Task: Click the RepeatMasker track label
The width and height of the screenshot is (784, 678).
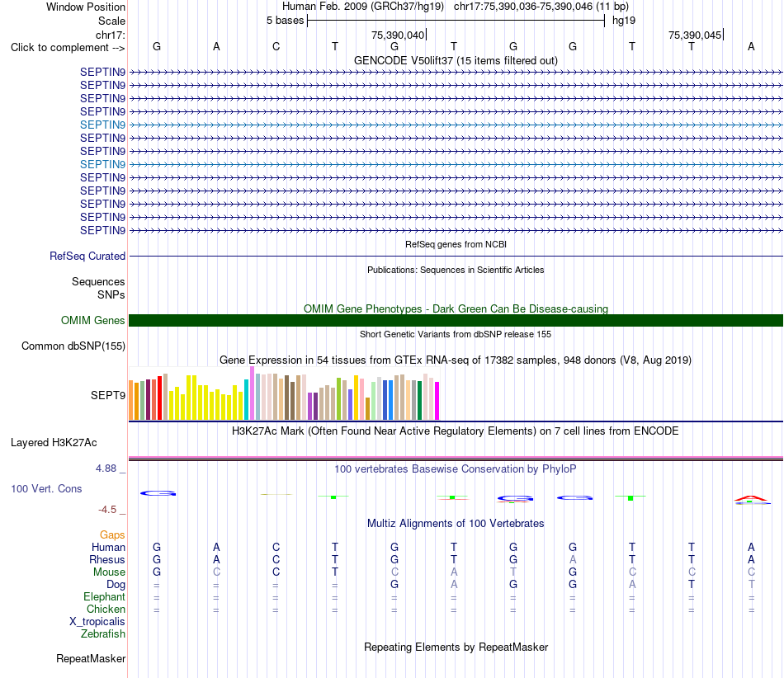Action: 91,658
